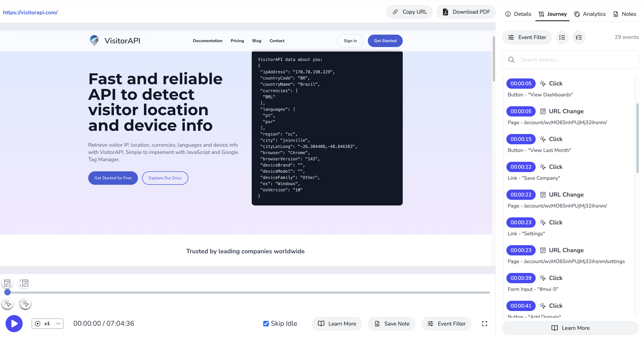Toggle the Skip Idle checkbox
The height and width of the screenshot is (339, 644).
point(266,323)
